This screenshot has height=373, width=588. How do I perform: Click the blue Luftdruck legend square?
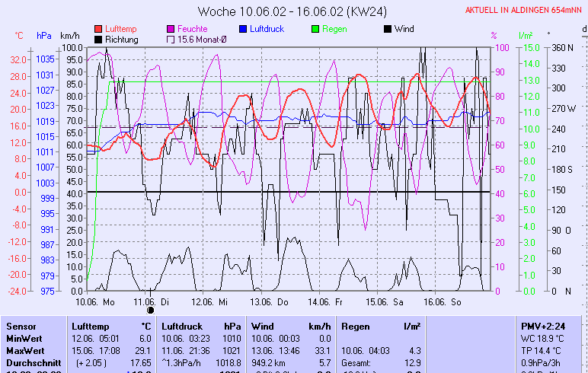coord(244,29)
